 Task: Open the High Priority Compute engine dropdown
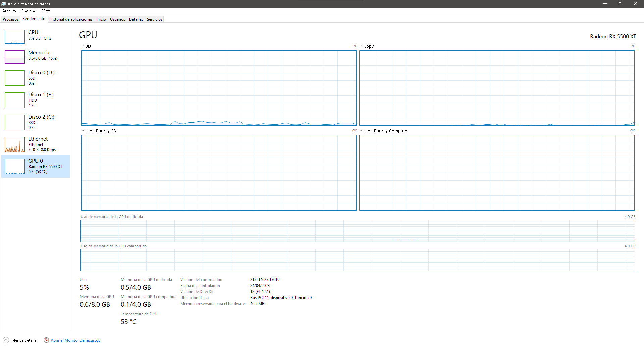pyautogui.click(x=361, y=131)
